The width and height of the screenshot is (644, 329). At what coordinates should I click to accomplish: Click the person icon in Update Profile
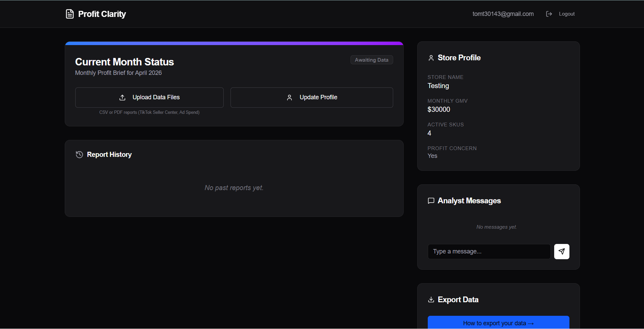tap(289, 98)
